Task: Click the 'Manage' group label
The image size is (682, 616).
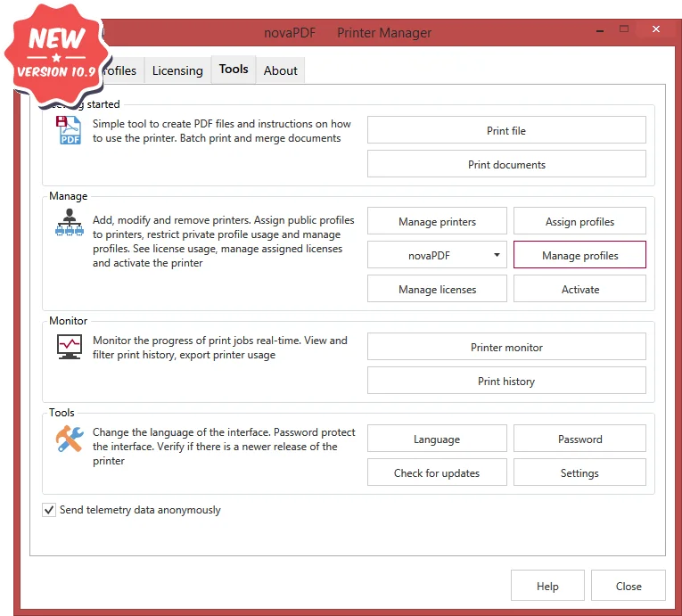Action: click(69, 196)
